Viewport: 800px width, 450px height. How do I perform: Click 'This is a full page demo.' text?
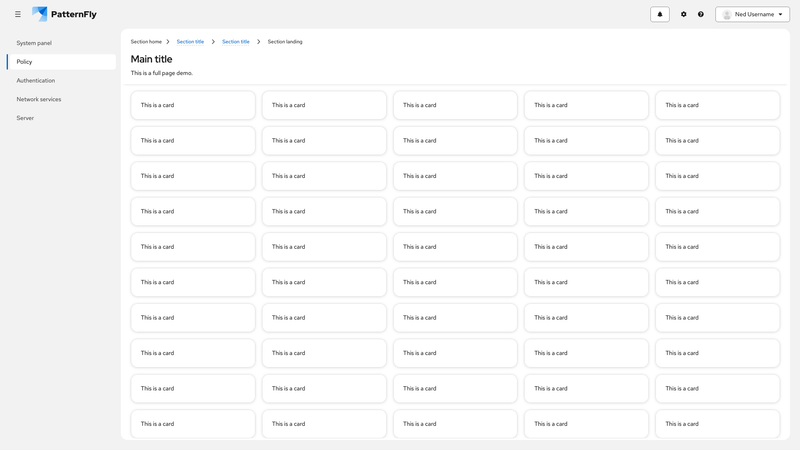pos(162,73)
